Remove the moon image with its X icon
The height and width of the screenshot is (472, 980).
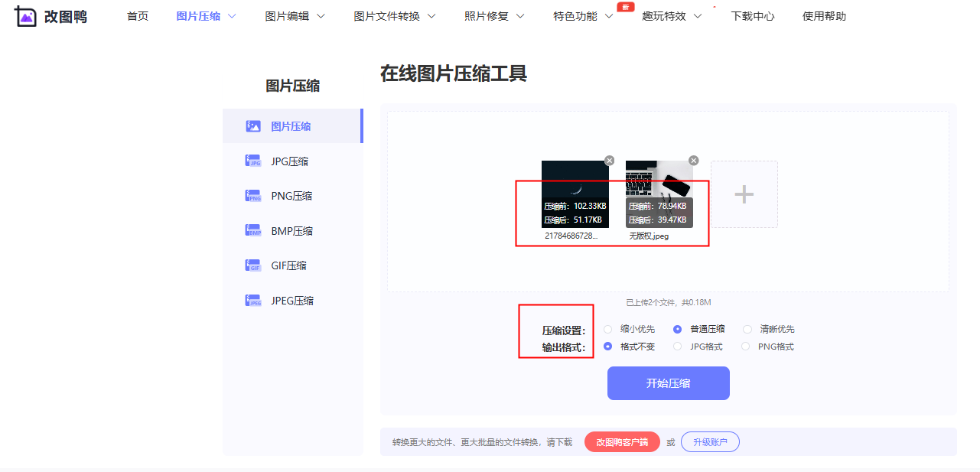tap(609, 161)
